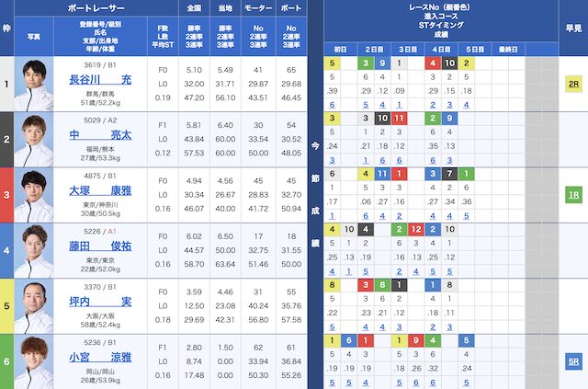This screenshot has height=389, width=588.
Task: Click the yellow frame number 5 cell
Action: 7,305
